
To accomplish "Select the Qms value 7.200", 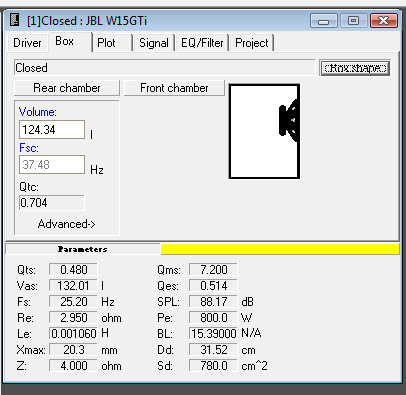I will 213,269.
